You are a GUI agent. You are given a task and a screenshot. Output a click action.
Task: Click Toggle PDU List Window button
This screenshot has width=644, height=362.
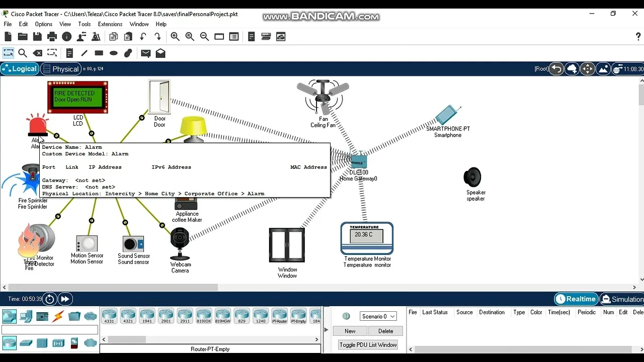tap(368, 344)
